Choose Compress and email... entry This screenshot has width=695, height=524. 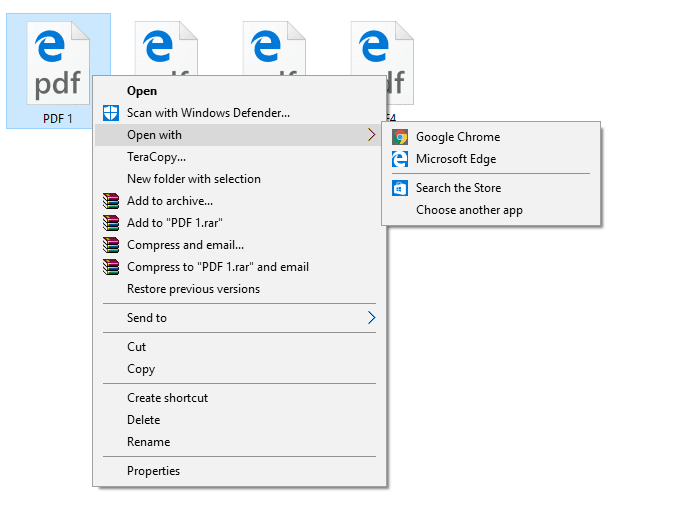pyautogui.click(x=240, y=245)
